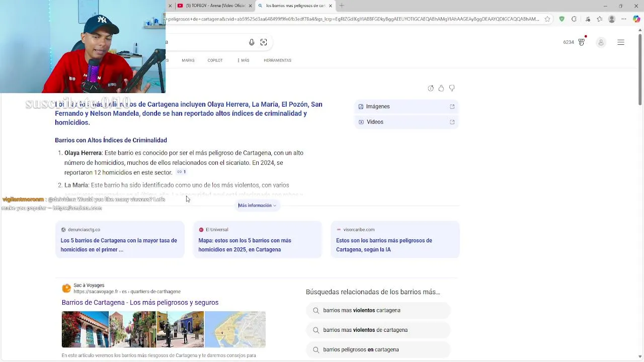
Task: Open the colonial house result thumbnail
Action: (x=85, y=329)
